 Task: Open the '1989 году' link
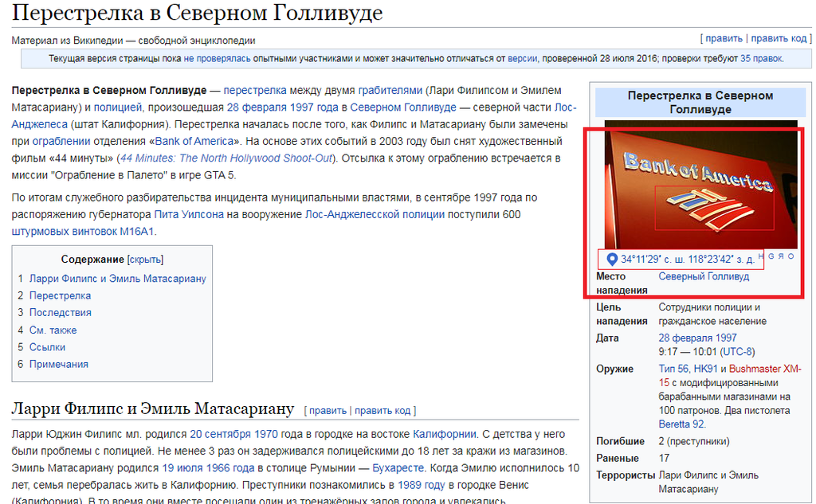[x=421, y=485]
